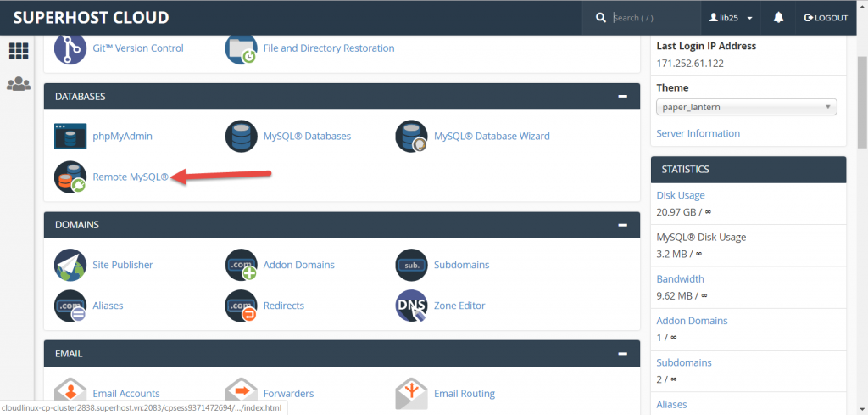The image size is (868, 415).
Task: Click the Addon Domains icon
Action: coord(242,265)
